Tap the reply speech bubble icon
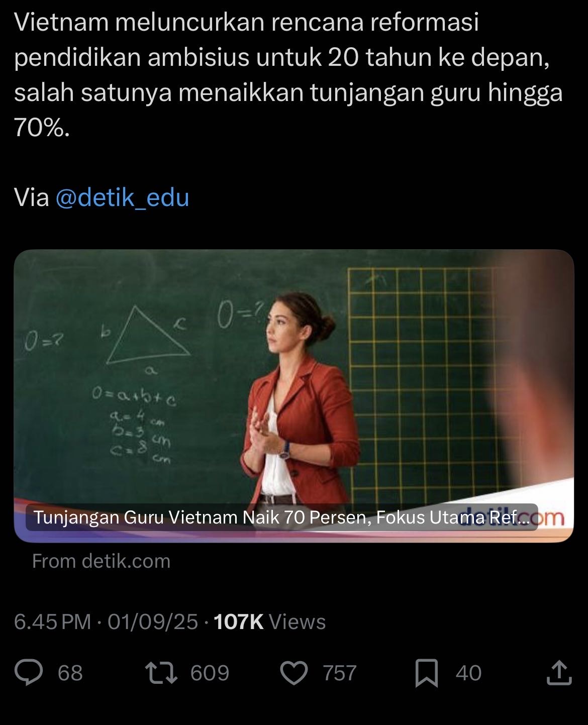Image resolution: width=588 pixels, height=725 pixels. tap(29, 673)
